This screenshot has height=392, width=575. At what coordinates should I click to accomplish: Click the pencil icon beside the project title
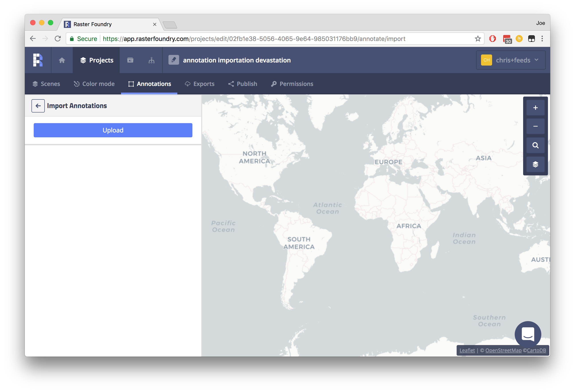(x=174, y=60)
